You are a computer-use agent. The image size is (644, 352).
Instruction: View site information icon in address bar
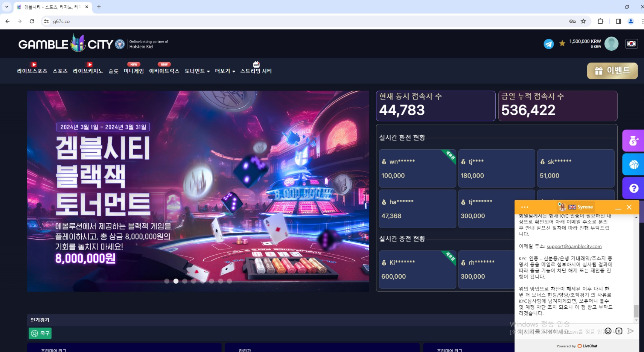point(46,21)
